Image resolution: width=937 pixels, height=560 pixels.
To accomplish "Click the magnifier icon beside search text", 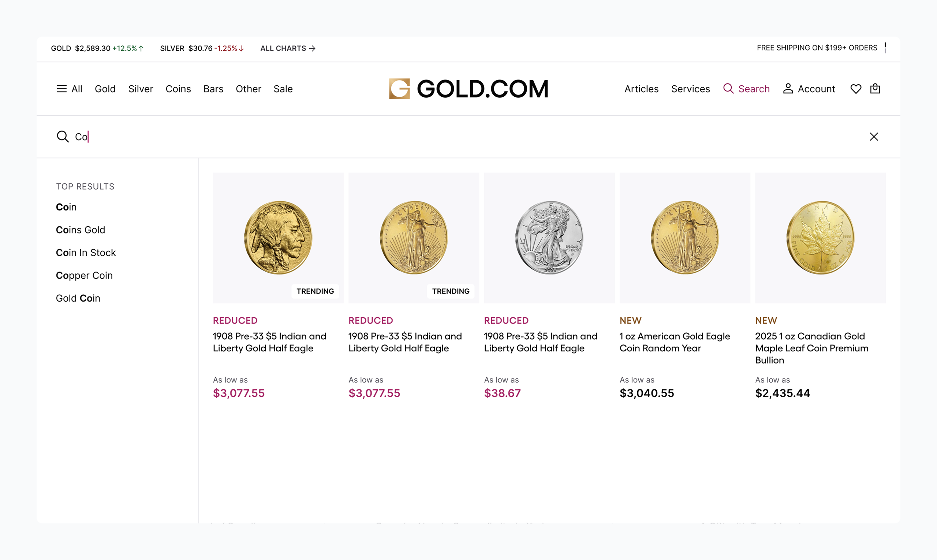I will (63, 137).
